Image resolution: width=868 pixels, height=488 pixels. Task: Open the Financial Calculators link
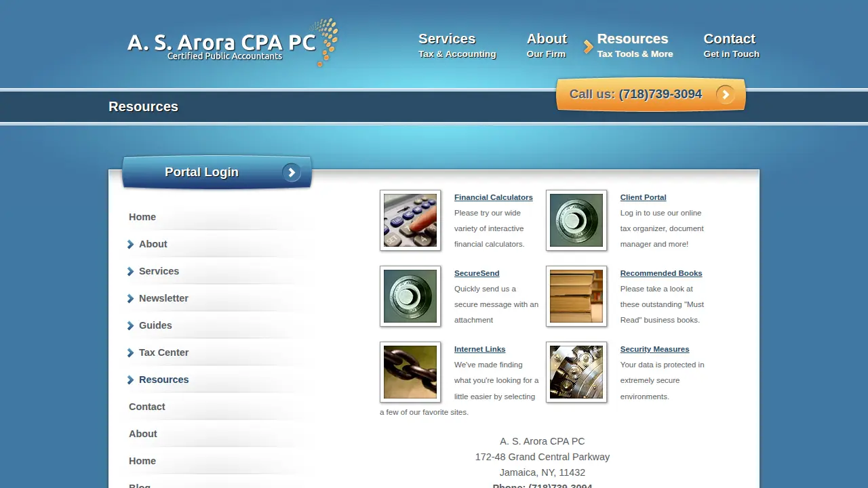point(494,197)
